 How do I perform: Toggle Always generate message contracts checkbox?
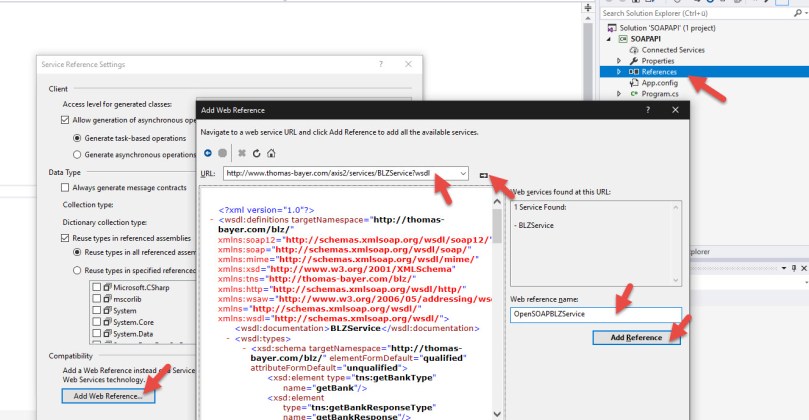(x=66, y=187)
